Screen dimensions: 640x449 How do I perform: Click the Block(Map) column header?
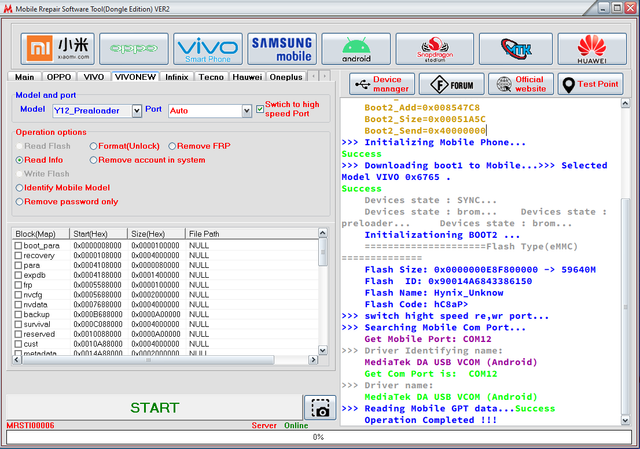click(41, 234)
